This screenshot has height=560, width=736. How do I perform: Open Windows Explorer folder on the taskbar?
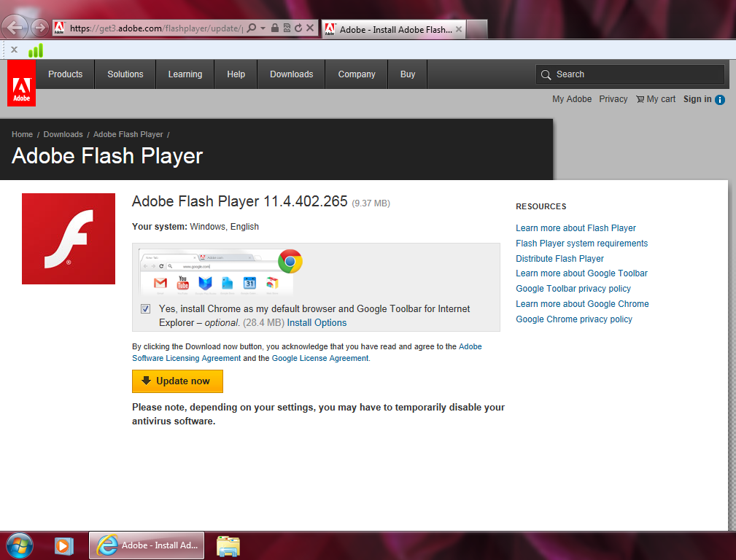point(228,545)
